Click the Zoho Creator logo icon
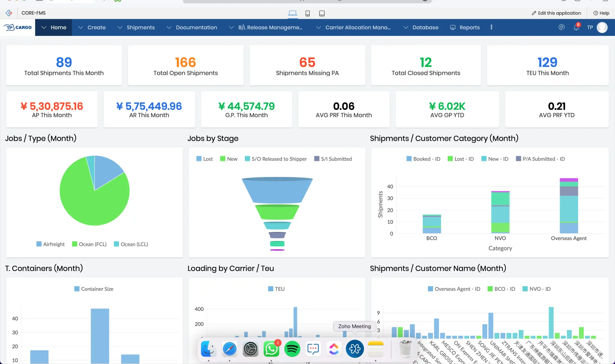The width and height of the screenshot is (615, 364). click(x=9, y=13)
